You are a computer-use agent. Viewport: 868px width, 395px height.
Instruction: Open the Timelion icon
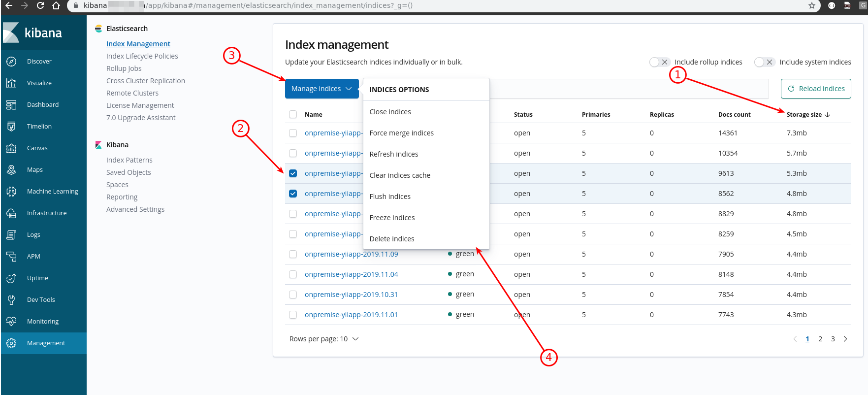11,127
